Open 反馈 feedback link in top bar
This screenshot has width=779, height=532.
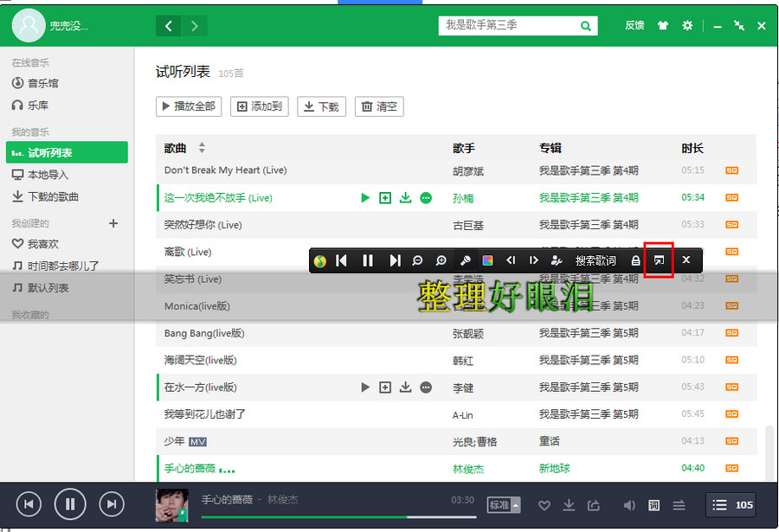coord(634,25)
